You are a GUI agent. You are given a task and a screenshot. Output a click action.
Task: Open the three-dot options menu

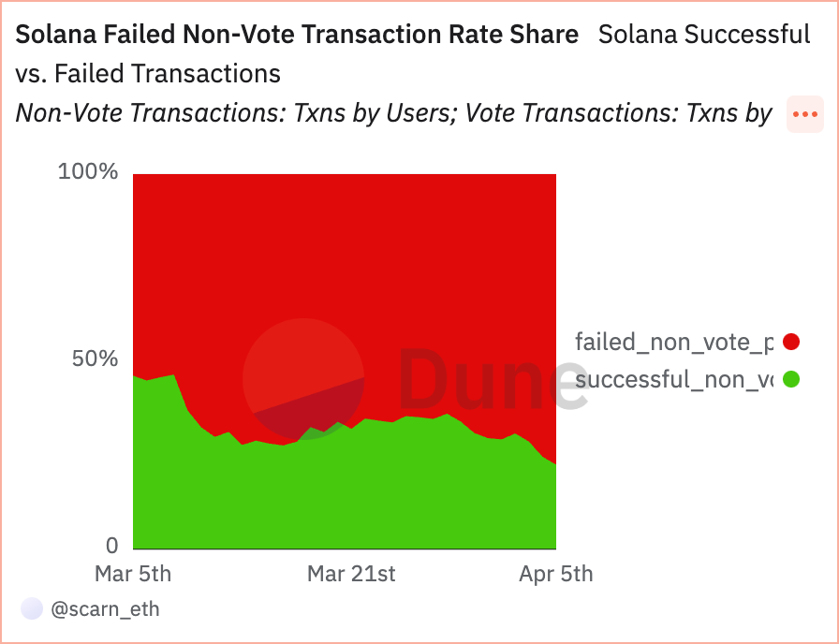coord(804,114)
